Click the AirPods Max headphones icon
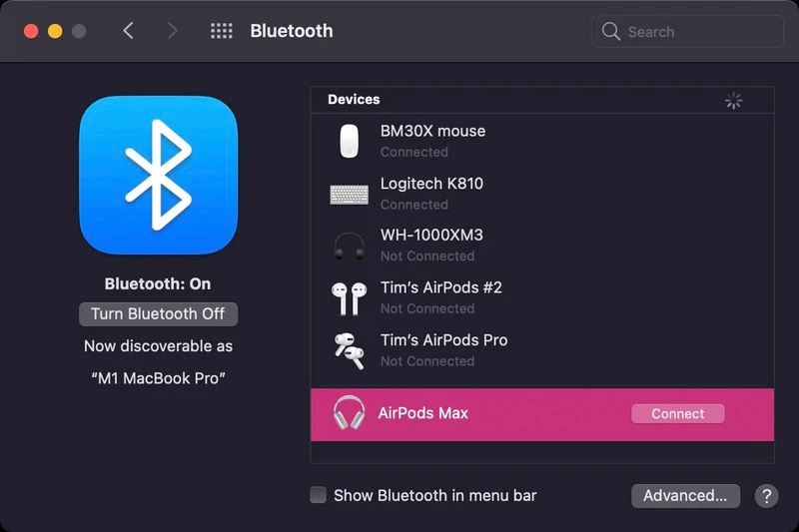Viewport: 799px width, 532px height. pyautogui.click(x=349, y=413)
